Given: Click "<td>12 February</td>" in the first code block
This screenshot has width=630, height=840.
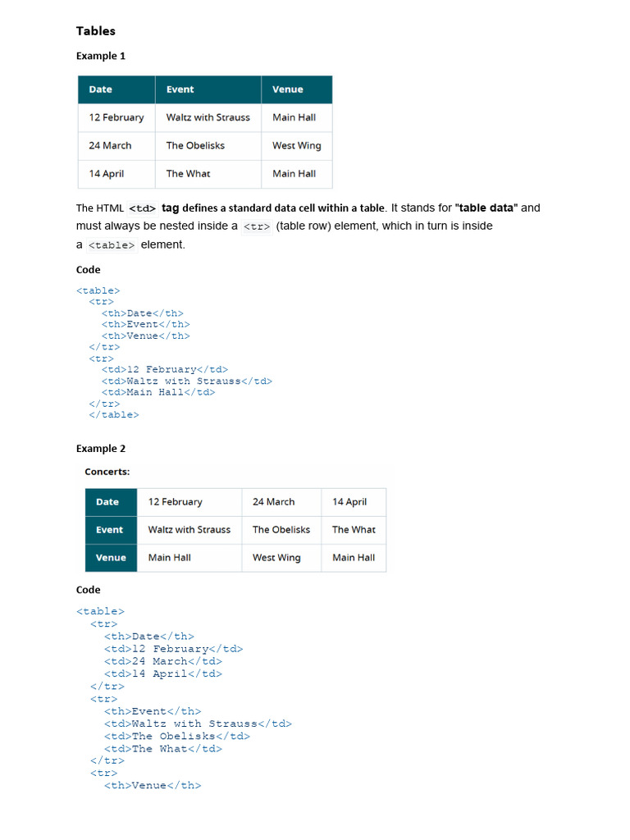Looking at the screenshot, I should click(x=165, y=370).
